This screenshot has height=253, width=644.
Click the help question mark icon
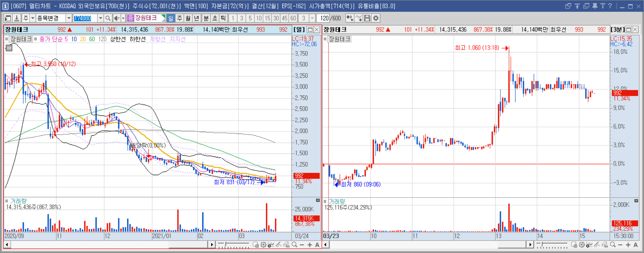[x=610, y=6]
